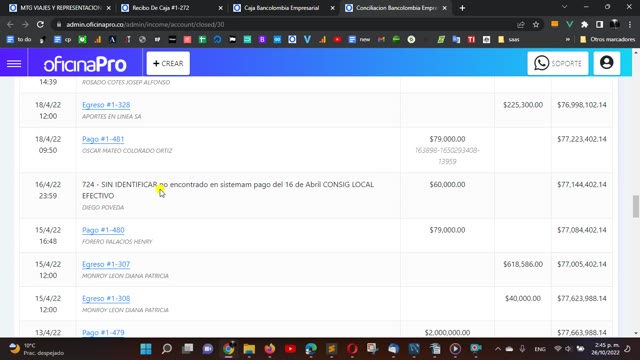The width and height of the screenshot is (640, 360).
Task: Open taskbar clock 2:45 p. m.
Action: click(607, 349)
